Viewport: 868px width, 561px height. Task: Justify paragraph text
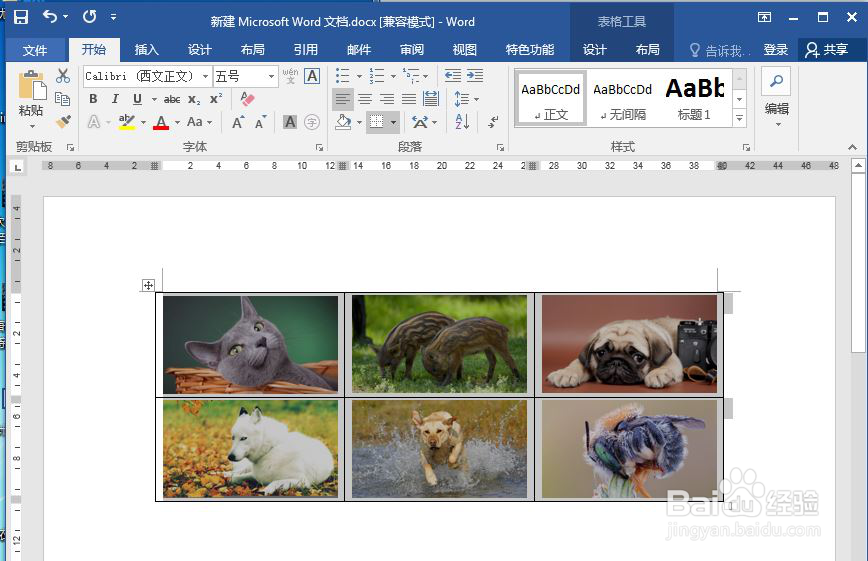pos(409,99)
